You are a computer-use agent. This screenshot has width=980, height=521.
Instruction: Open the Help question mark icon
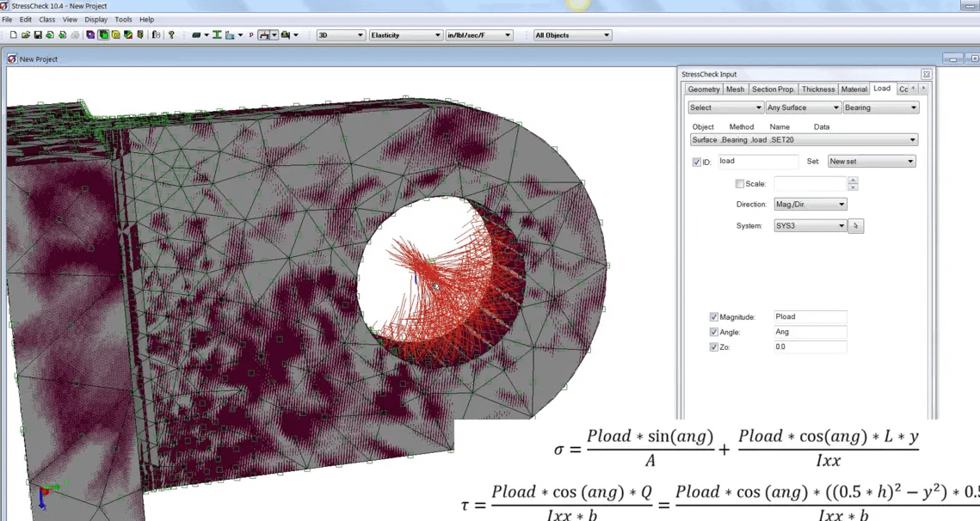pyautogui.click(x=171, y=34)
